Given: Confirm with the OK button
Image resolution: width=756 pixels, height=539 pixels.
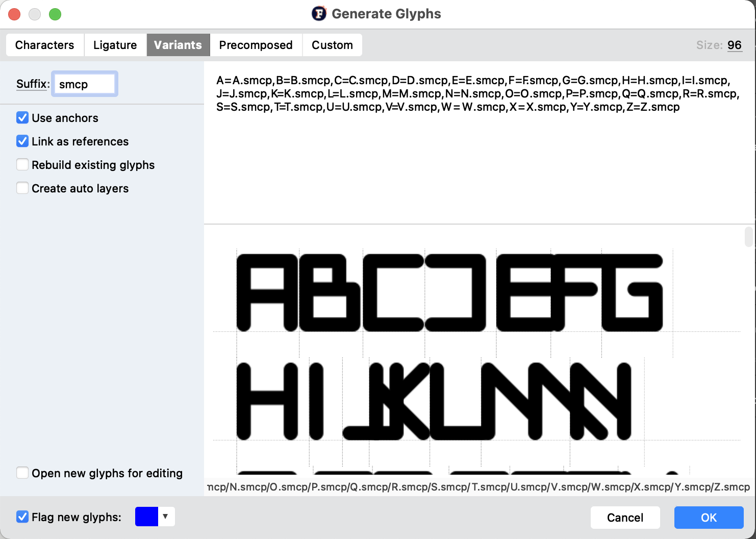Looking at the screenshot, I should [x=709, y=518].
